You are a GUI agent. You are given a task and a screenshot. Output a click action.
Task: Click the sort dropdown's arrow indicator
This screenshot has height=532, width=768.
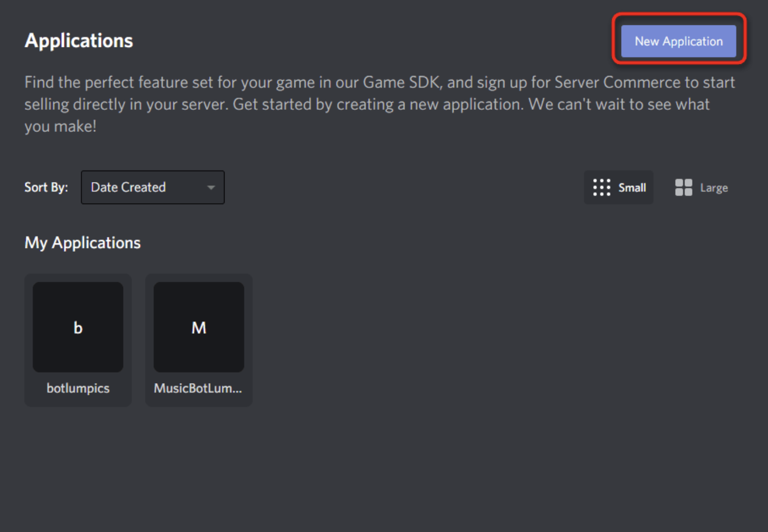pyautogui.click(x=211, y=187)
